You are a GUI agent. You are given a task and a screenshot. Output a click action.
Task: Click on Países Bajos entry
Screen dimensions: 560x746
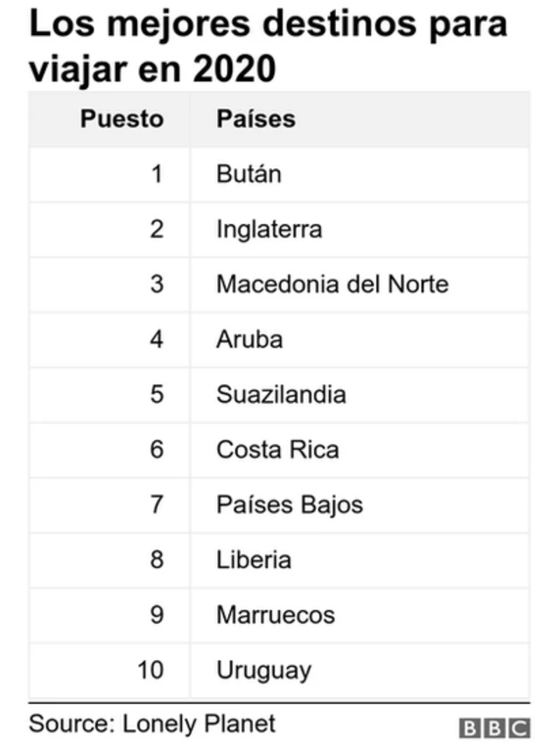[290, 504]
